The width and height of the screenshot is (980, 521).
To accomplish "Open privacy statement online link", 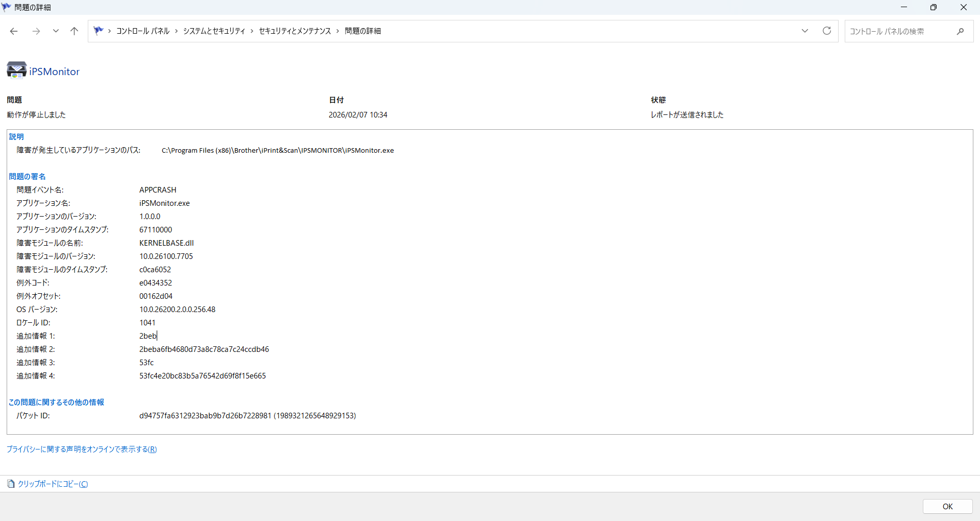I will [82, 449].
